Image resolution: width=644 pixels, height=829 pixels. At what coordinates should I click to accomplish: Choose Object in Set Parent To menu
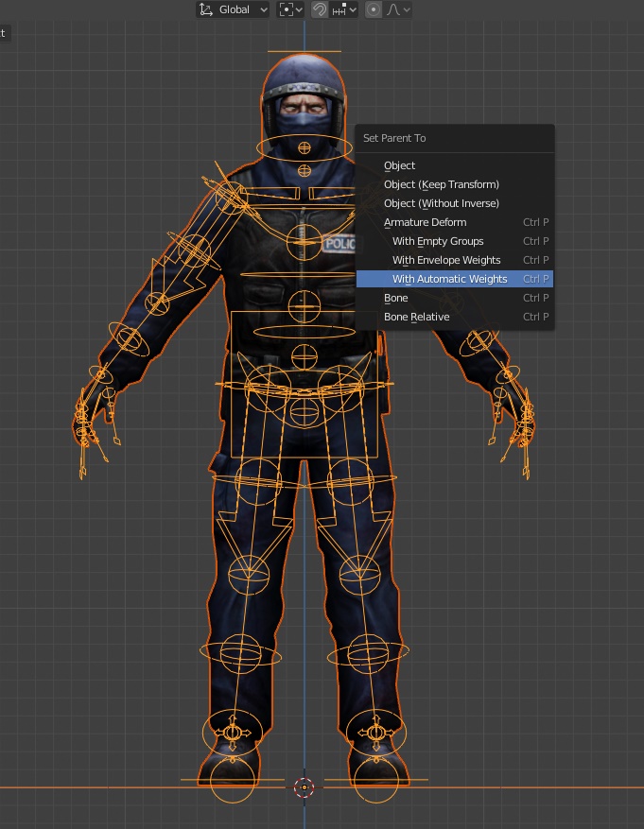455,165
